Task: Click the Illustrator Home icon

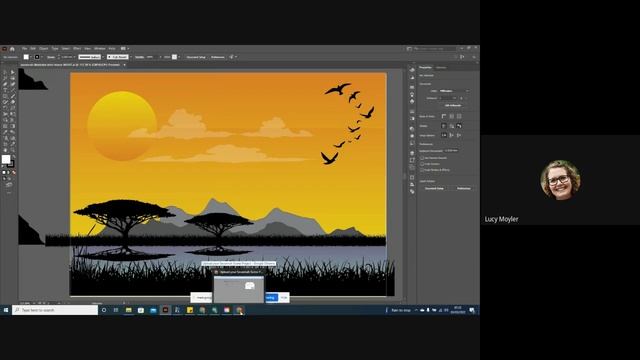Action: pyautogui.click(x=12, y=49)
